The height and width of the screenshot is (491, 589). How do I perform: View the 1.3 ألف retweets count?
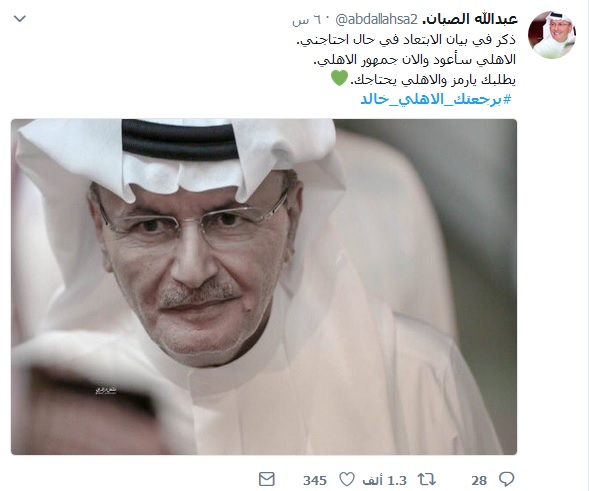[x=385, y=480]
